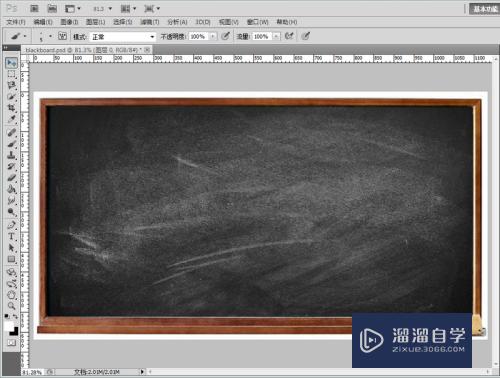Click the opacity 100% input field
The image size is (500, 378).
[x=199, y=36]
